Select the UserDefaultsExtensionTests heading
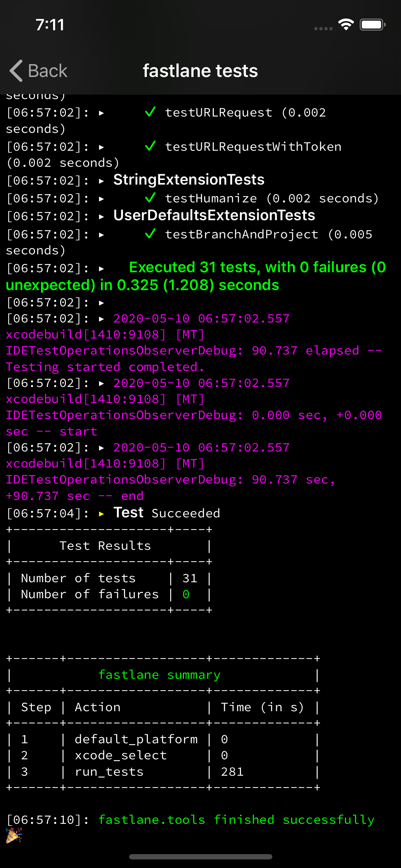The image size is (401, 868). point(214,215)
